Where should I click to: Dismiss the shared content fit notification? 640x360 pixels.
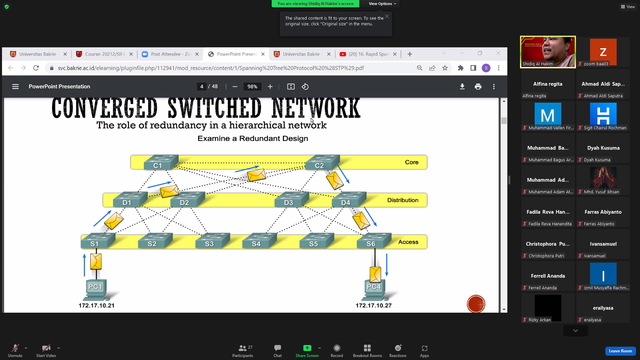click(x=387, y=16)
